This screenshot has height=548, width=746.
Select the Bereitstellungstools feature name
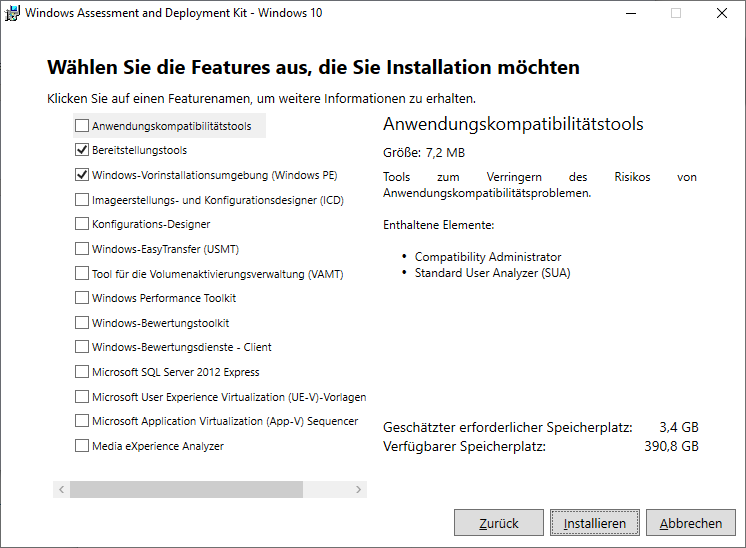tap(139, 150)
